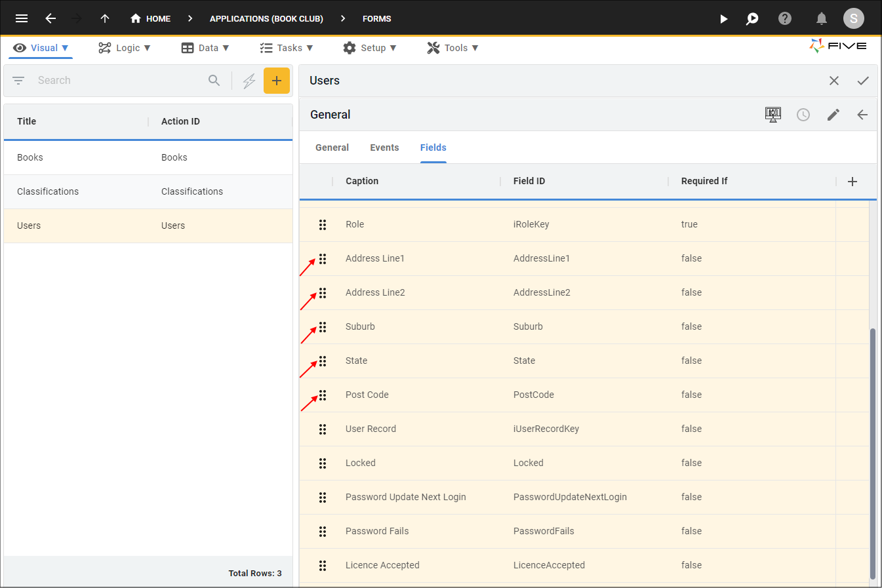The height and width of the screenshot is (588, 882).
Task: Select the Classifications form row
Action: [148, 192]
